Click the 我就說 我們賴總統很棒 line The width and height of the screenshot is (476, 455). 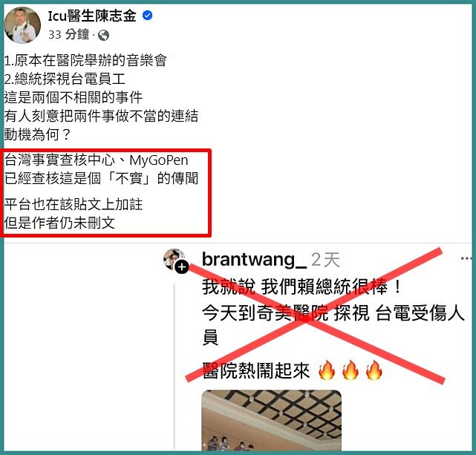[301, 287]
